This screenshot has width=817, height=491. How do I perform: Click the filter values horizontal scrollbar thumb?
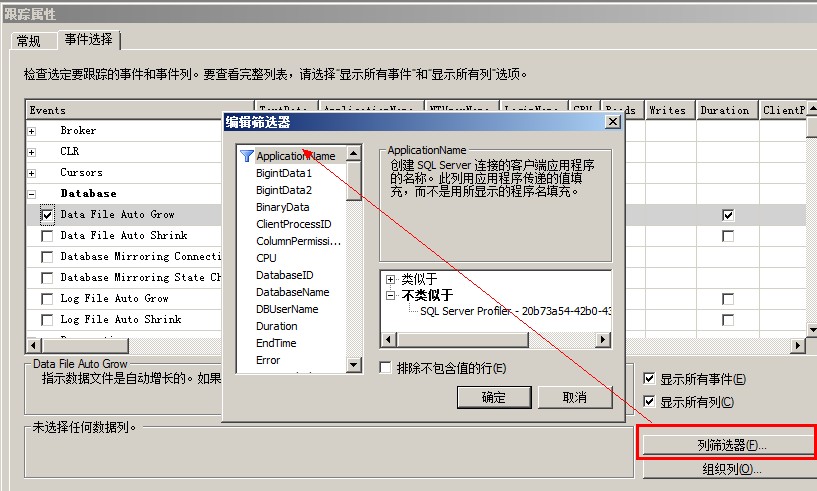click(463, 340)
